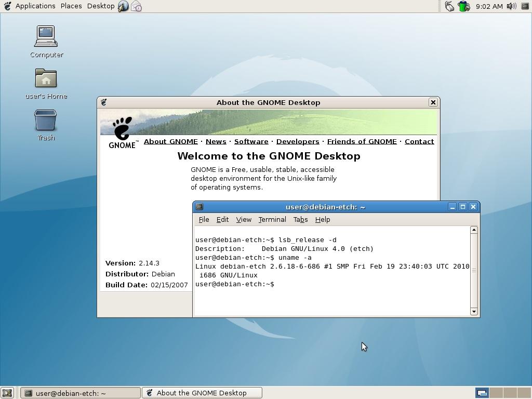Open the terminal File menu
The width and height of the screenshot is (532, 399).
(204, 220)
